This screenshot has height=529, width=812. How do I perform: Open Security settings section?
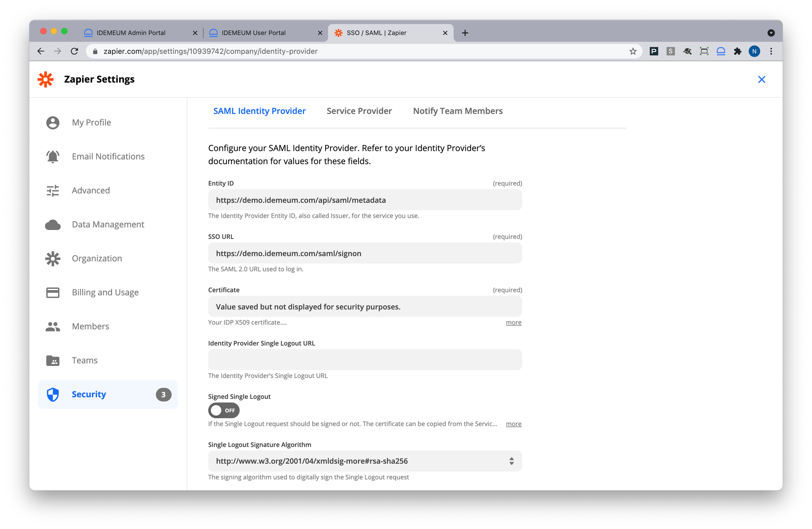[108, 394]
